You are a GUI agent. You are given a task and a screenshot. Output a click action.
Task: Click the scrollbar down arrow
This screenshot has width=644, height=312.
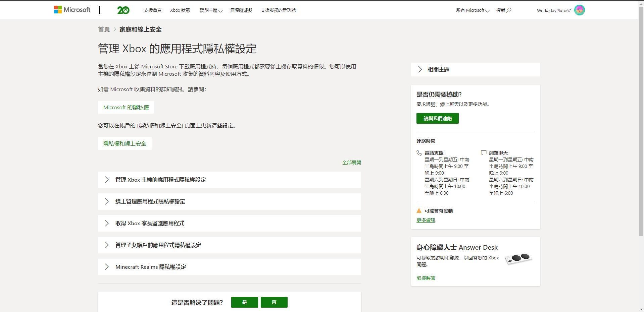(641, 309)
